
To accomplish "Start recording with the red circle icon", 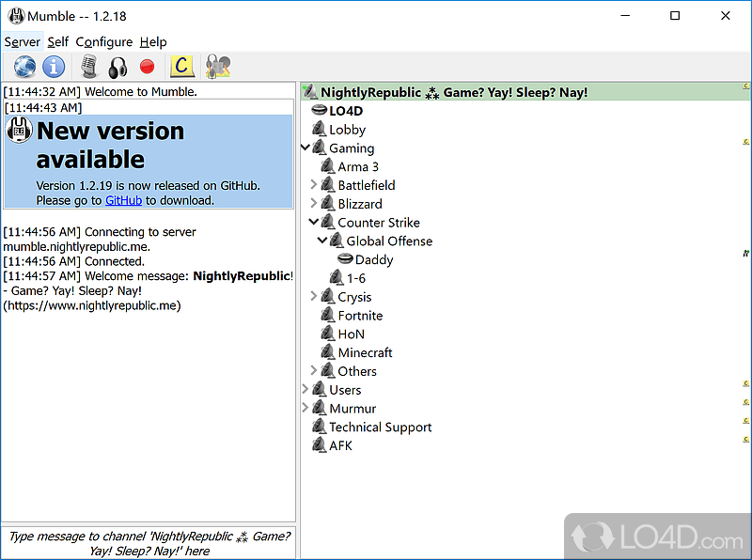I will (x=148, y=67).
